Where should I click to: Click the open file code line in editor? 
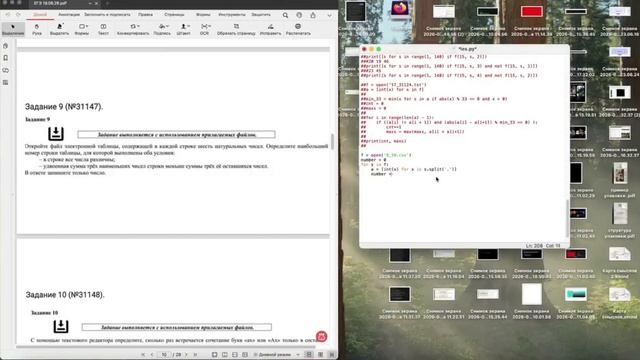[x=386, y=155]
